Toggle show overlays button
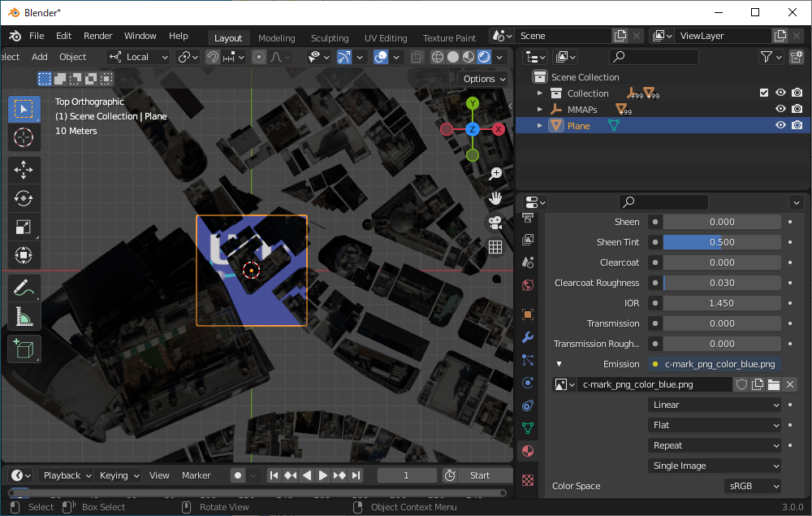 point(381,57)
